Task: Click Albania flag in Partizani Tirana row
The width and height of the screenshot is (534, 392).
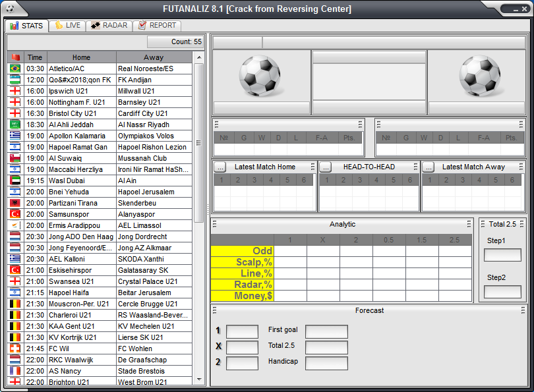Action: click(x=15, y=203)
